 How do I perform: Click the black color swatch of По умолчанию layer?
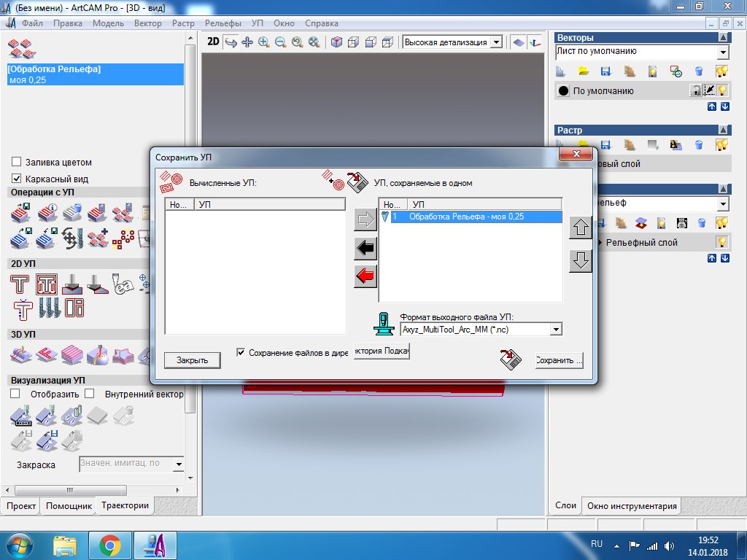[x=564, y=90]
